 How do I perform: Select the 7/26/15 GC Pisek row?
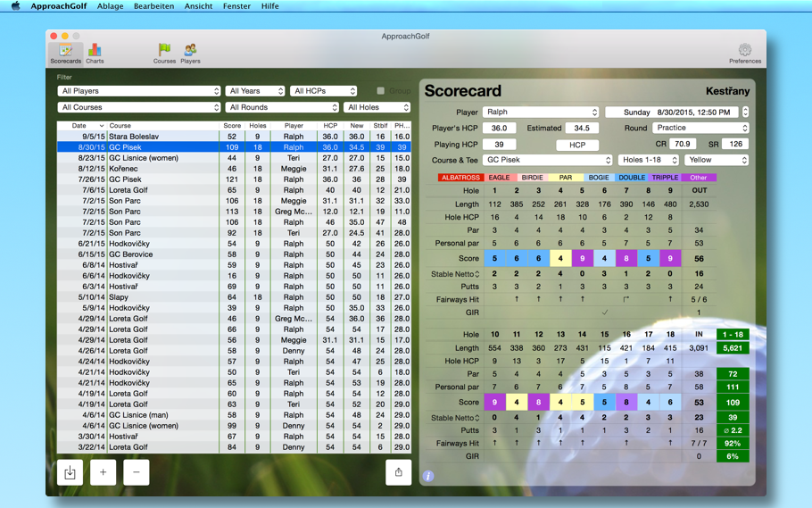[234, 179]
